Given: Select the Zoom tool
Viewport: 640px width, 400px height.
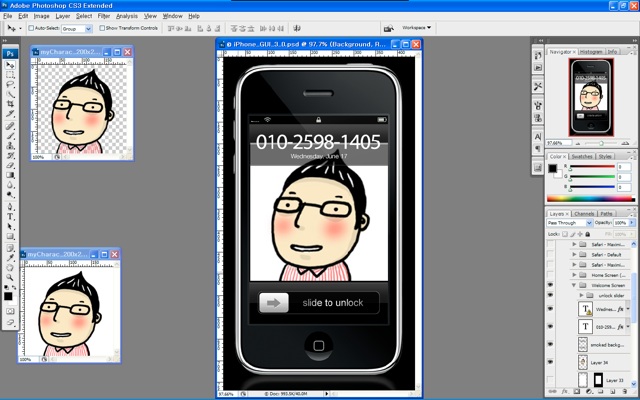Looking at the screenshot, I should tap(10, 278).
